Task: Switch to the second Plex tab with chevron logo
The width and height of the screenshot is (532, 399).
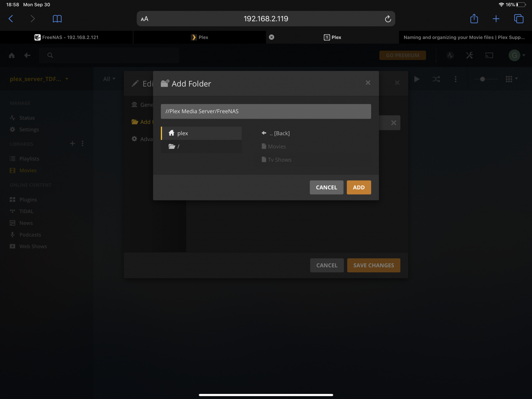Action: point(199,37)
